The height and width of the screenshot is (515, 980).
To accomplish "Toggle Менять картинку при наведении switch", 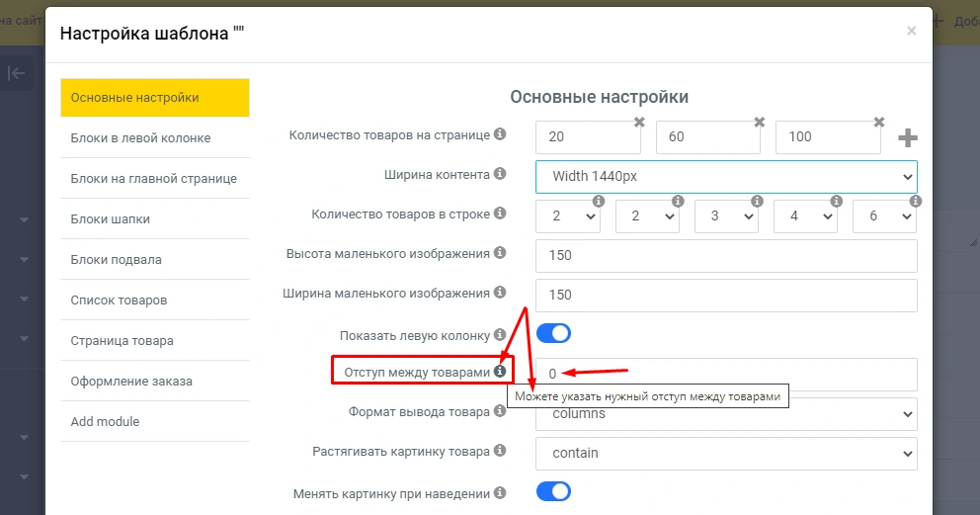I will tap(553, 491).
